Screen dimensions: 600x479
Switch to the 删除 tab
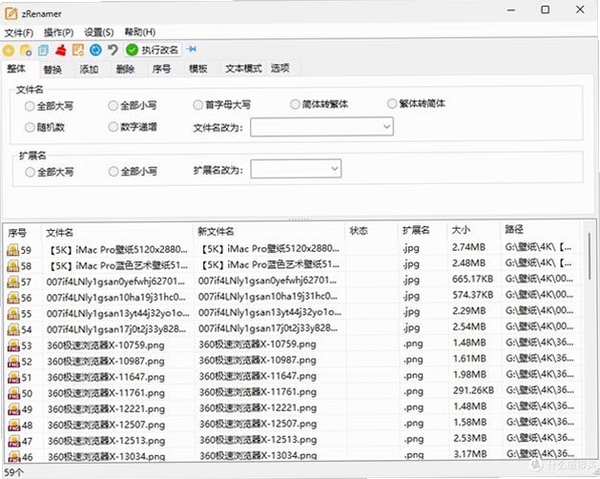pyautogui.click(x=125, y=69)
